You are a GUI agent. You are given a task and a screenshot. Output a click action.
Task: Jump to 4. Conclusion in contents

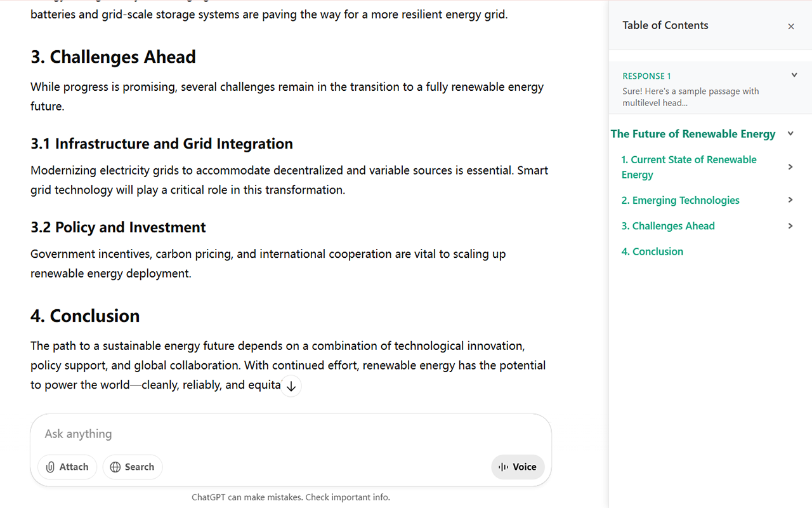(652, 251)
